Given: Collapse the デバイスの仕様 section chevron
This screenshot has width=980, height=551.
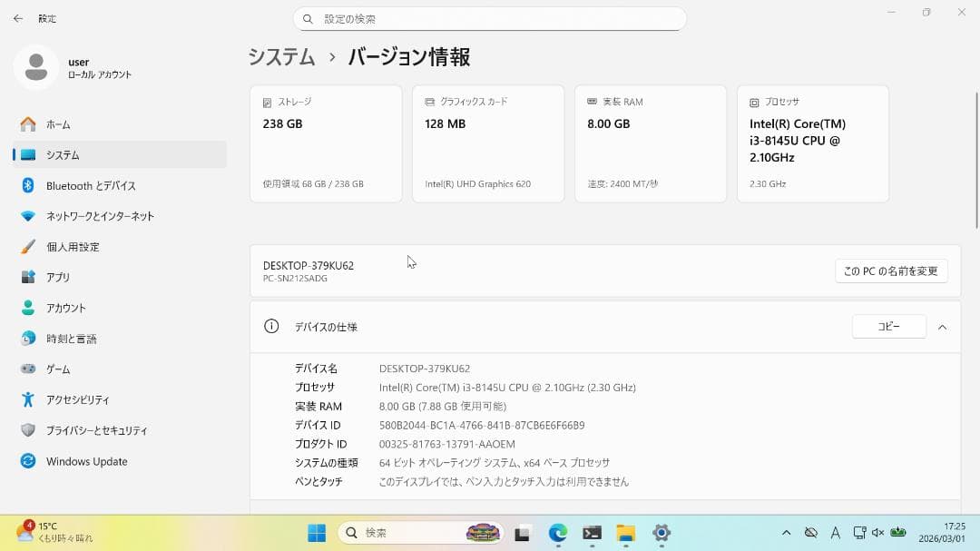Looking at the screenshot, I should click(942, 327).
